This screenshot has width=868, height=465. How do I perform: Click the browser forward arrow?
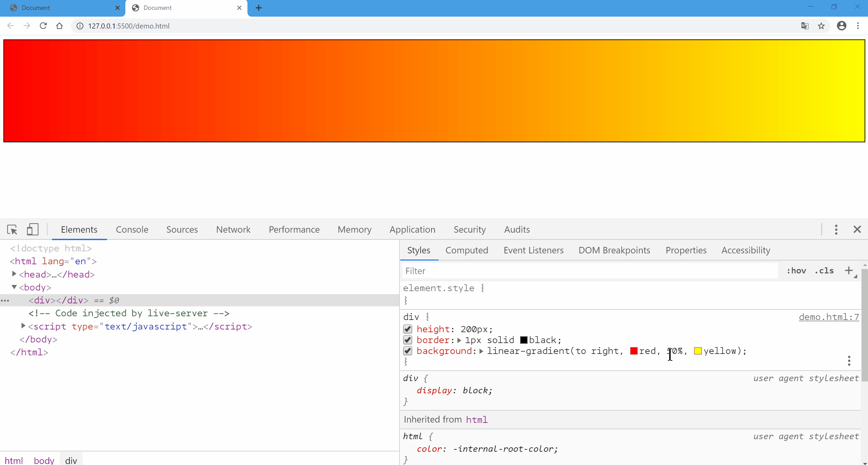(x=27, y=26)
